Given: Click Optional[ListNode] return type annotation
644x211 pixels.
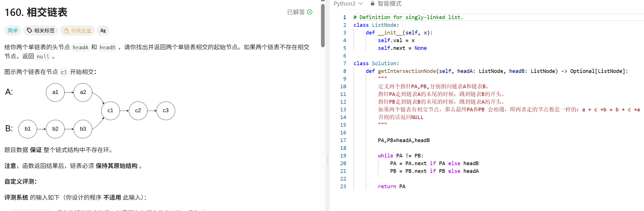Looking at the screenshot, I should 598,71.
